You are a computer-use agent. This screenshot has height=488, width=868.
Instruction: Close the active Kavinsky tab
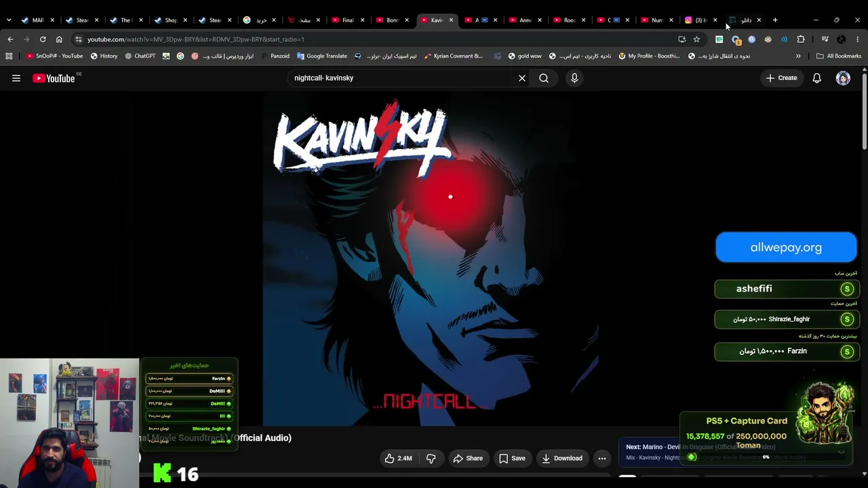click(x=451, y=20)
